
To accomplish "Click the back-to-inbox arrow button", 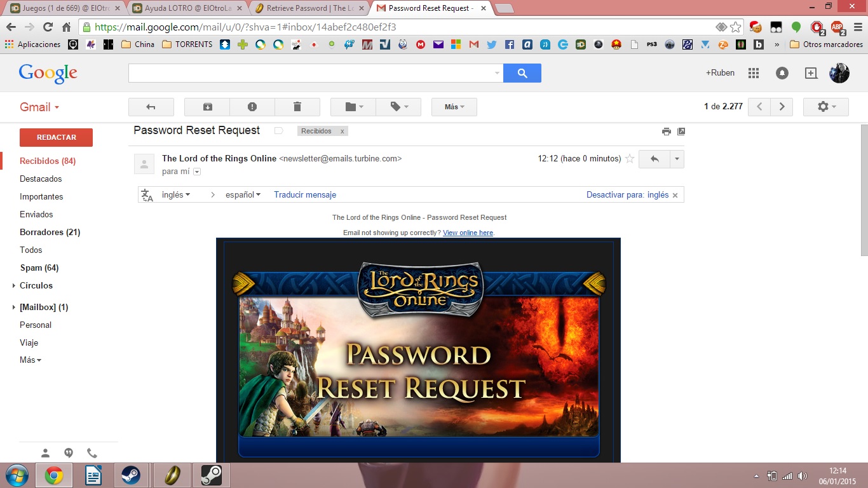I will (x=151, y=107).
